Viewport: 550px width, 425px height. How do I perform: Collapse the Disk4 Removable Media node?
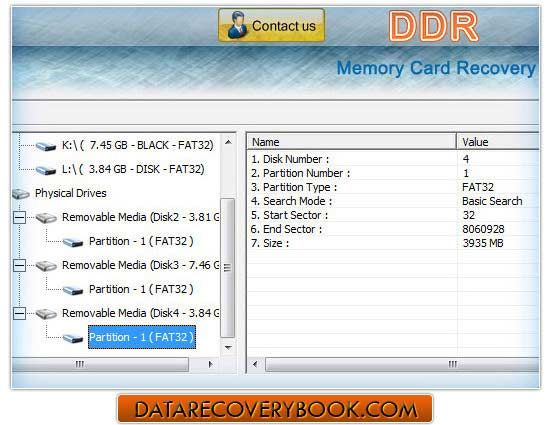pos(19,314)
